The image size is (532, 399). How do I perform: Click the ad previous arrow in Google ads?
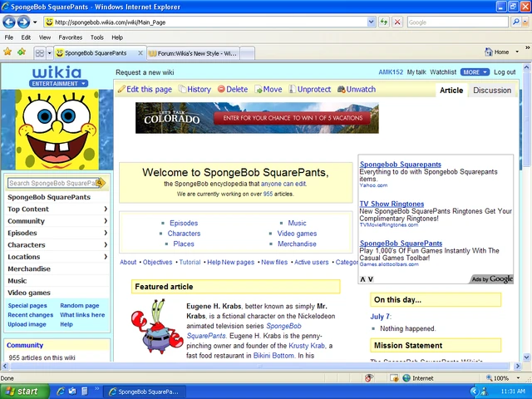click(x=362, y=279)
